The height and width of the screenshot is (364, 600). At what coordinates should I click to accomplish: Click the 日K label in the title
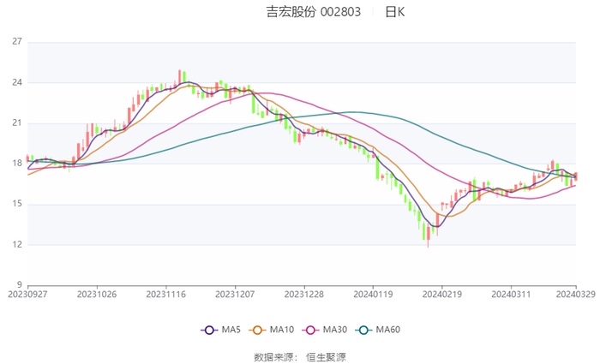point(395,12)
